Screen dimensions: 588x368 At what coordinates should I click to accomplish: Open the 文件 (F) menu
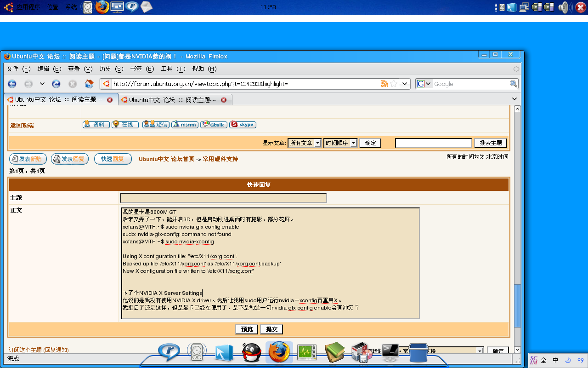pos(19,69)
